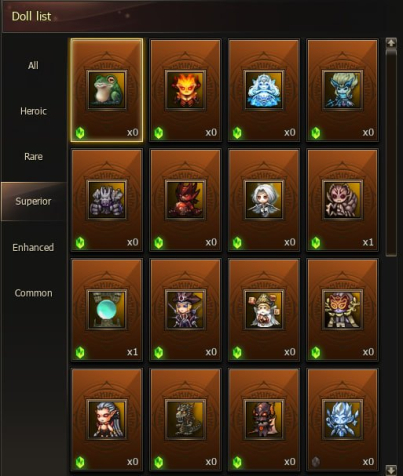Screen dimensions: 403x476
Task: View the Common doll list
Action: click(x=33, y=293)
